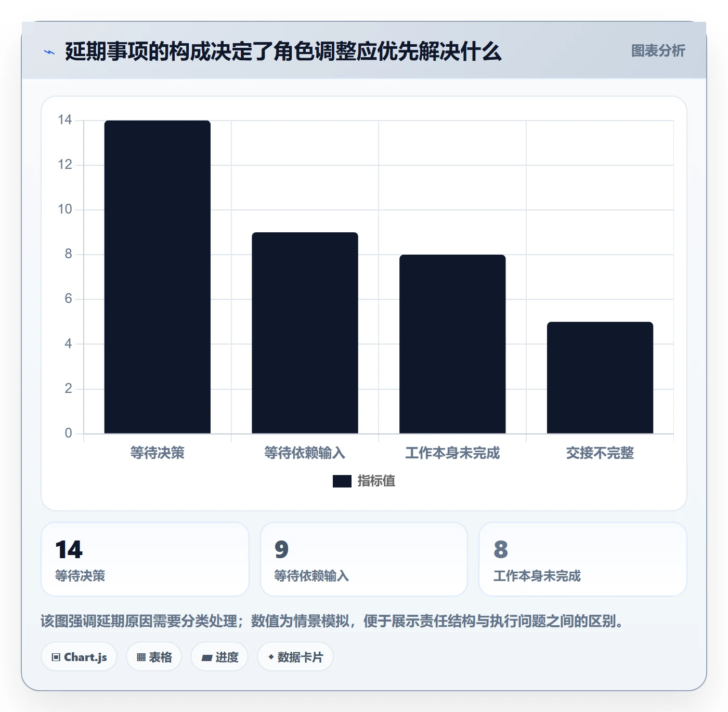Click the lightning icon beside the title
Image resolution: width=728 pixels, height=712 pixels.
pos(49,52)
